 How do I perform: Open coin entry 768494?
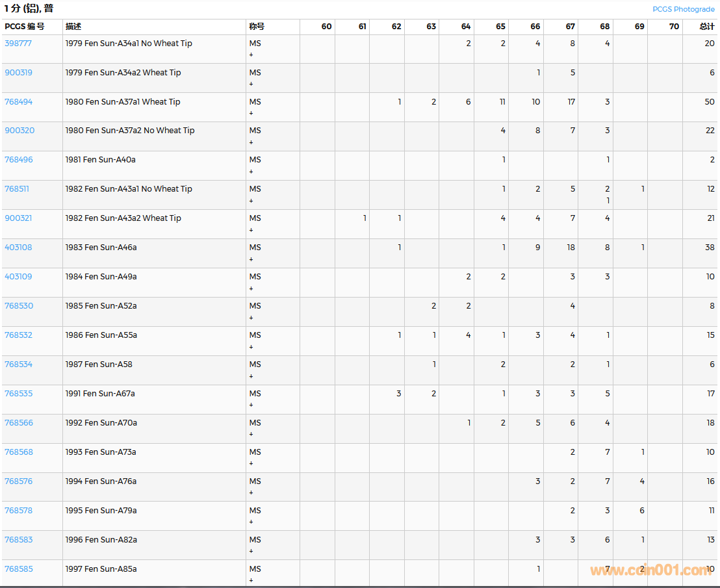(x=18, y=102)
